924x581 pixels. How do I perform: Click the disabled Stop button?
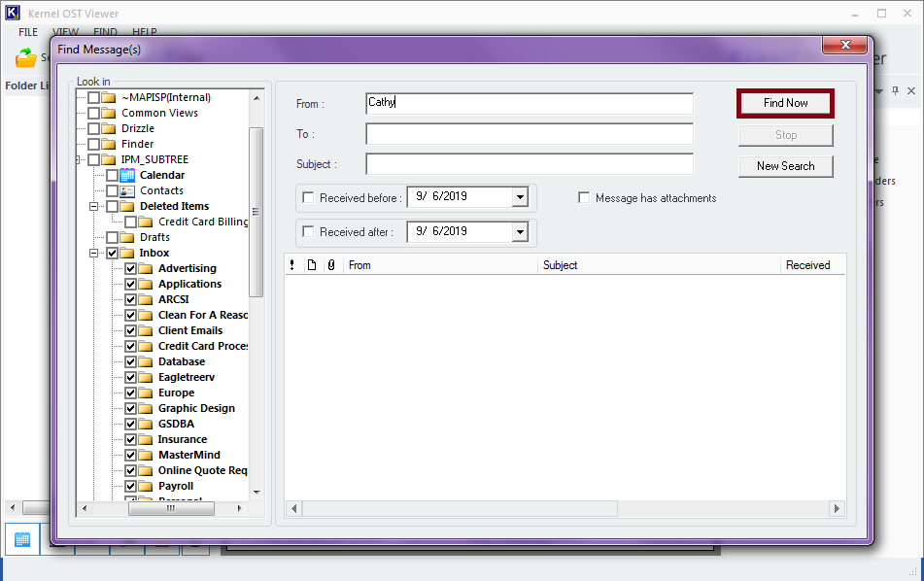(x=785, y=135)
